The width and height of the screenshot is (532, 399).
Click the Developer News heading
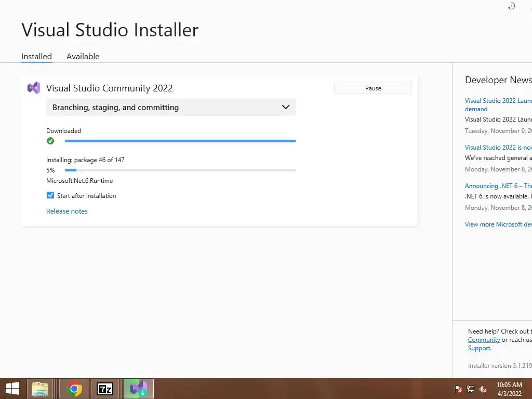click(498, 79)
